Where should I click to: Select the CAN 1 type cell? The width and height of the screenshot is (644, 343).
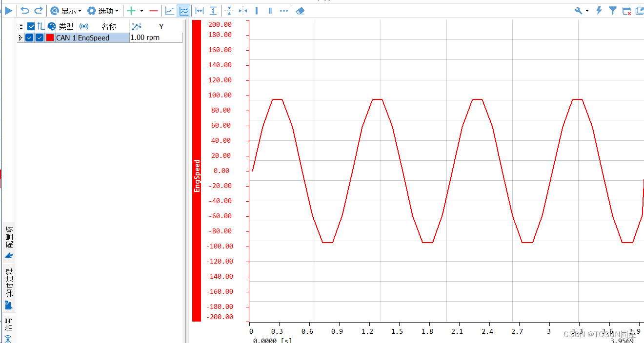[x=66, y=38]
